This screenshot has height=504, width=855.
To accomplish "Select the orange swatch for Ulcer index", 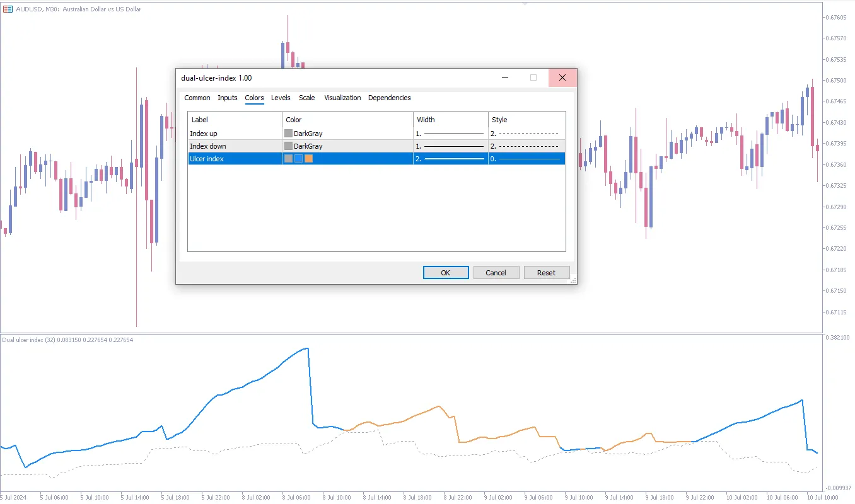I will click(x=309, y=159).
